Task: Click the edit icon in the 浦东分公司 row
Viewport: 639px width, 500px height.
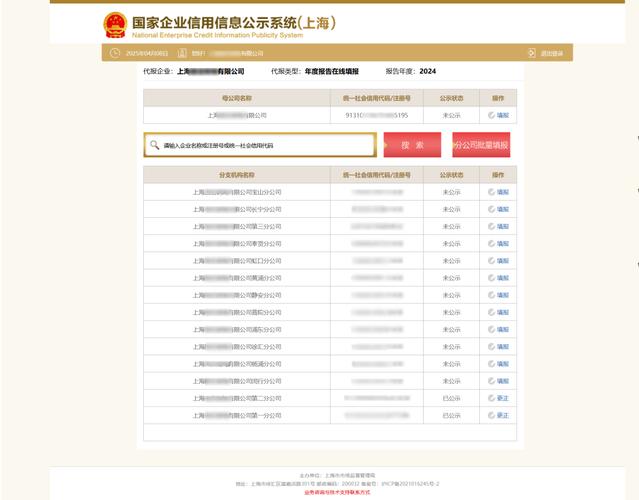Action: [x=491, y=329]
